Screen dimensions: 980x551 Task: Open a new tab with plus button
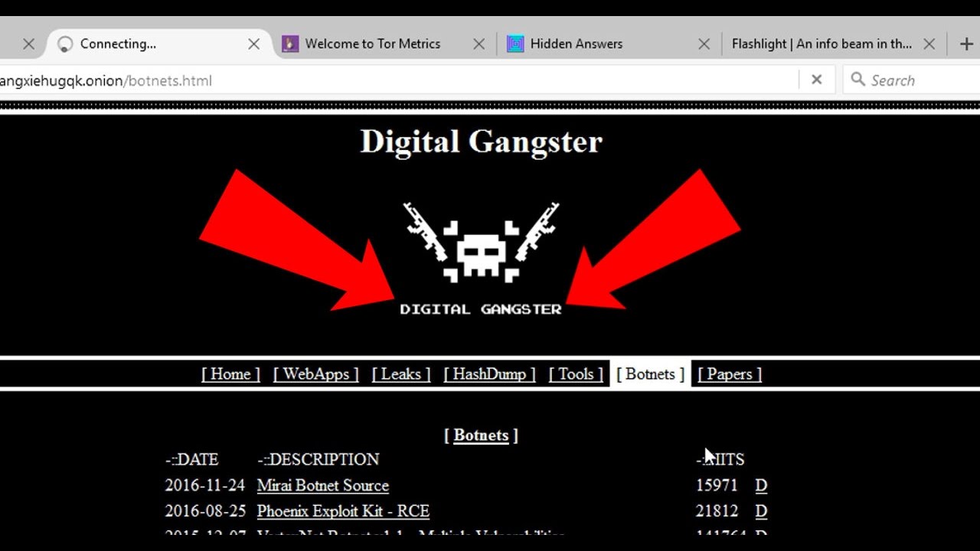[966, 44]
